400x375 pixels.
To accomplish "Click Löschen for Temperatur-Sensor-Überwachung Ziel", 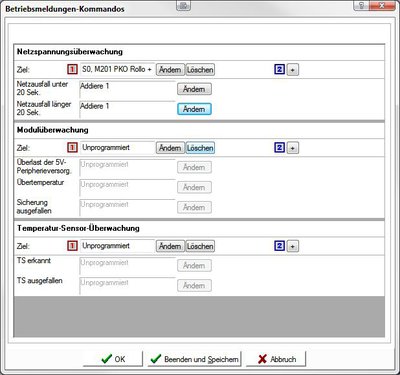I will (200, 246).
